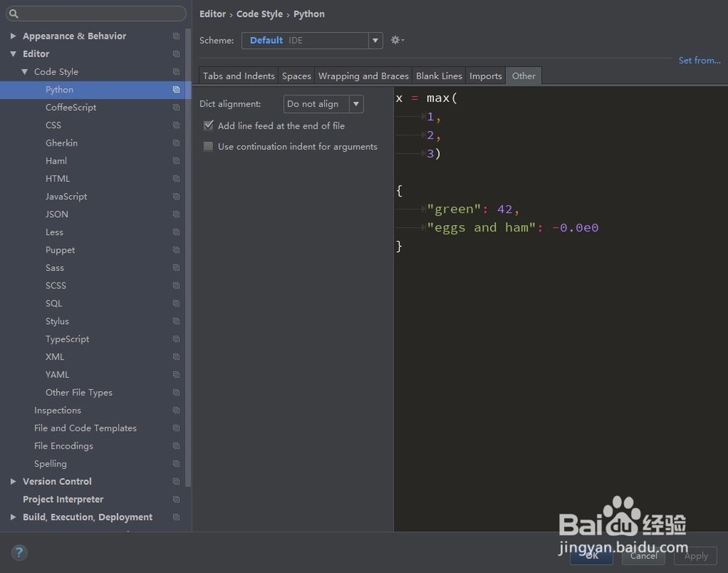
Task: Click the copy icon next to CSS
Action: (x=176, y=125)
